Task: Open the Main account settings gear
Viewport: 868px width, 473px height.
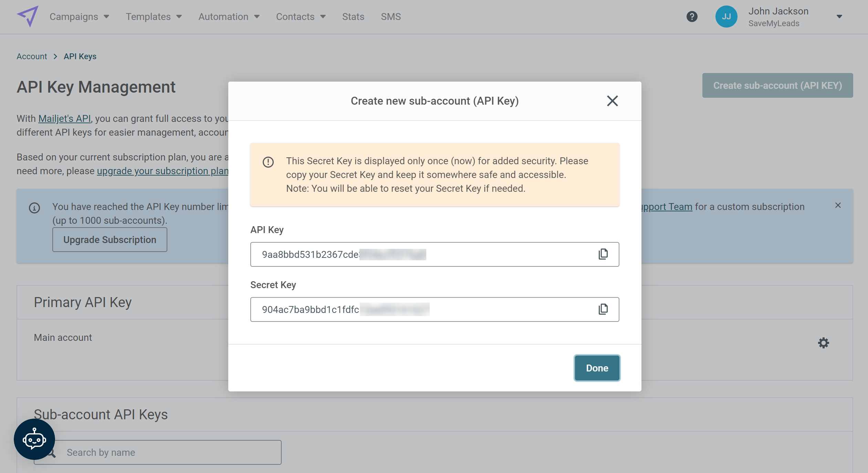Action: click(823, 343)
